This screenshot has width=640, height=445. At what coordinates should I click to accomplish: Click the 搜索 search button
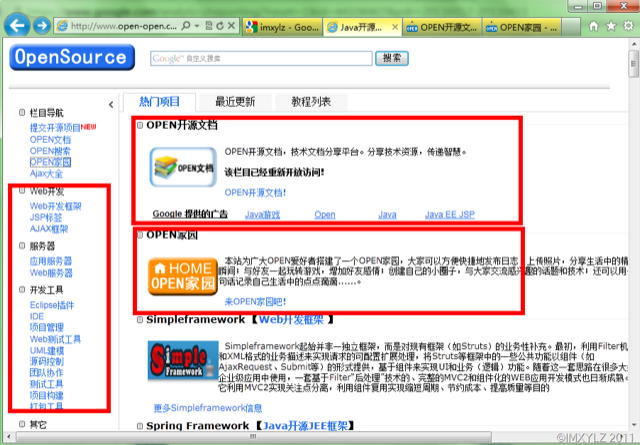click(392, 58)
